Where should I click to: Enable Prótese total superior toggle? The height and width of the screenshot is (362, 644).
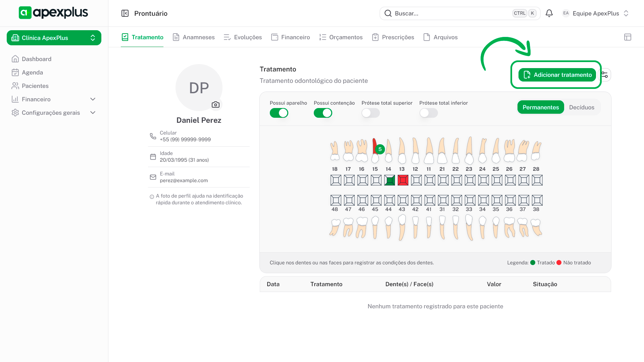point(370,113)
